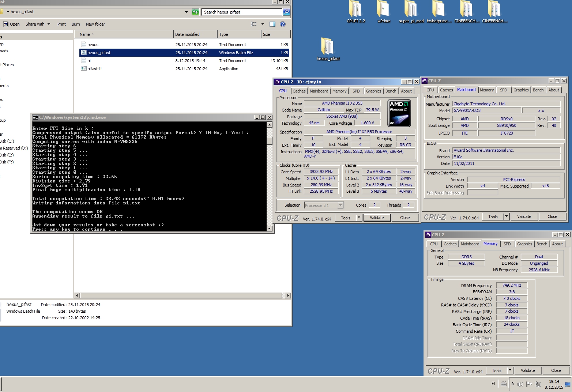This screenshot has height=392, width=572.
Task: Click the Explorer refresh button icon
Action: [196, 12]
